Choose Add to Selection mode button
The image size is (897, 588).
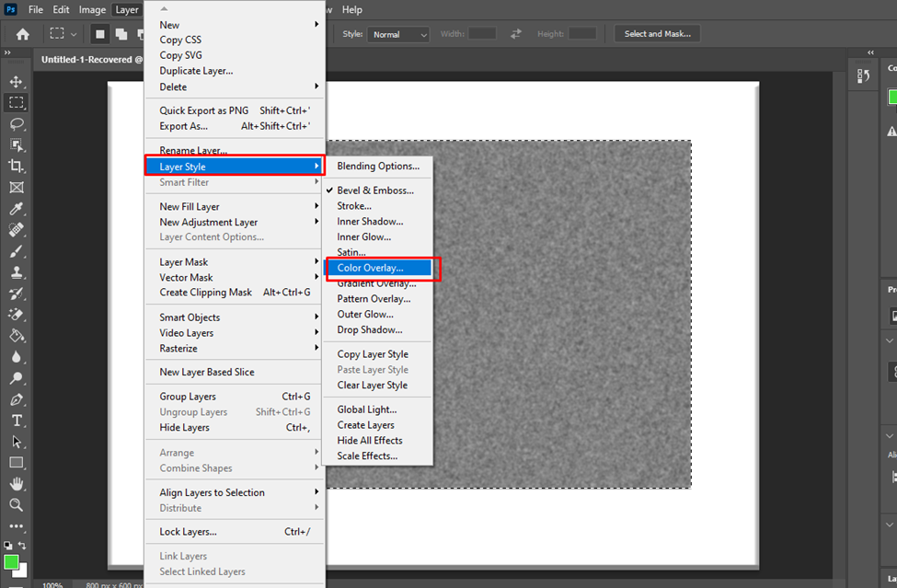point(121,34)
